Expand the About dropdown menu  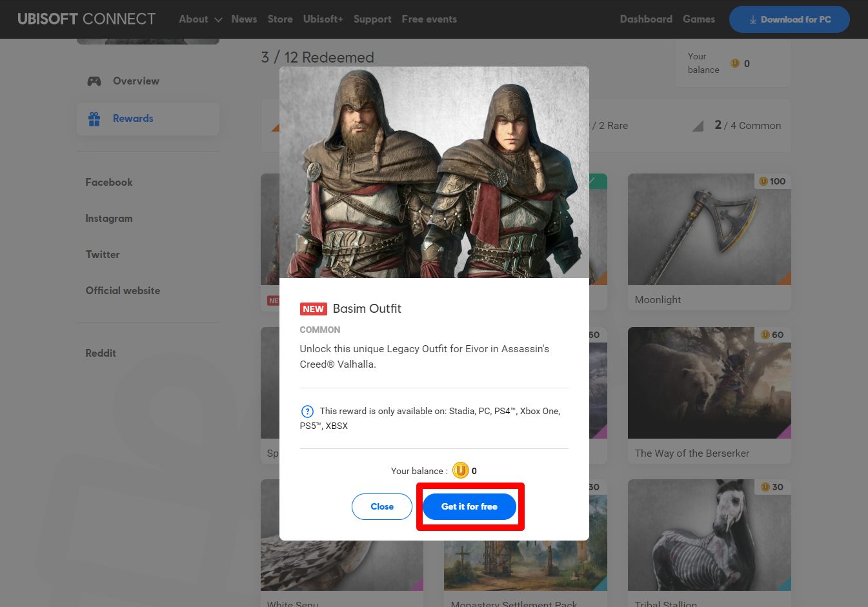click(x=200, y=19)
